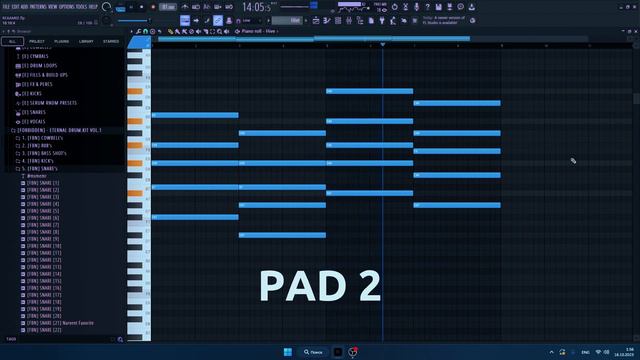Open the mixer stamp icon
This screenshot has height=360, width=640.
point(229,20)
